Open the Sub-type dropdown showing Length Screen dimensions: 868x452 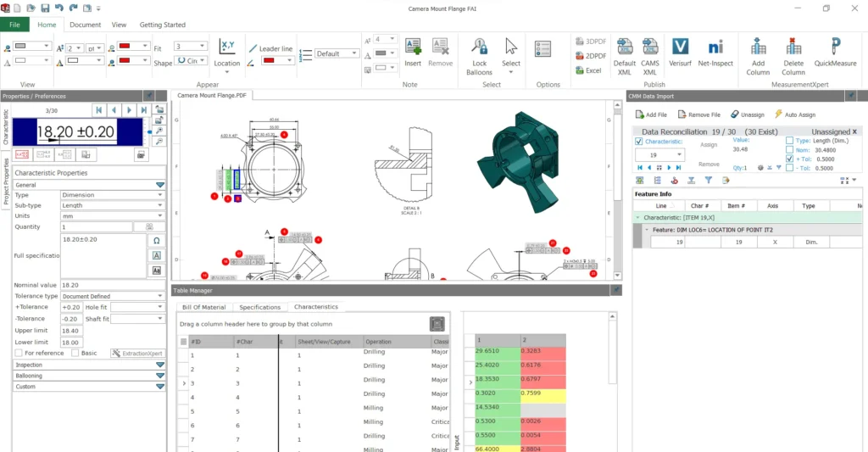click(112, 205)
